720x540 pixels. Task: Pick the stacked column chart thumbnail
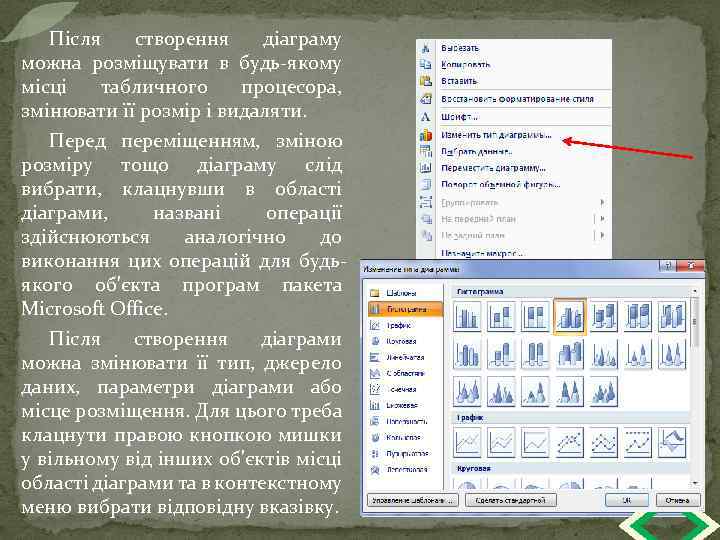point(501,316)
